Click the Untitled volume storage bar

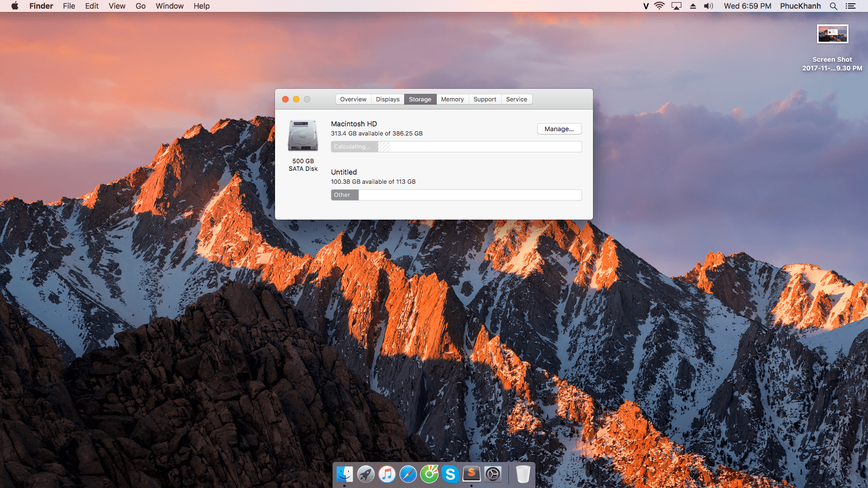[x=456, y=195]
